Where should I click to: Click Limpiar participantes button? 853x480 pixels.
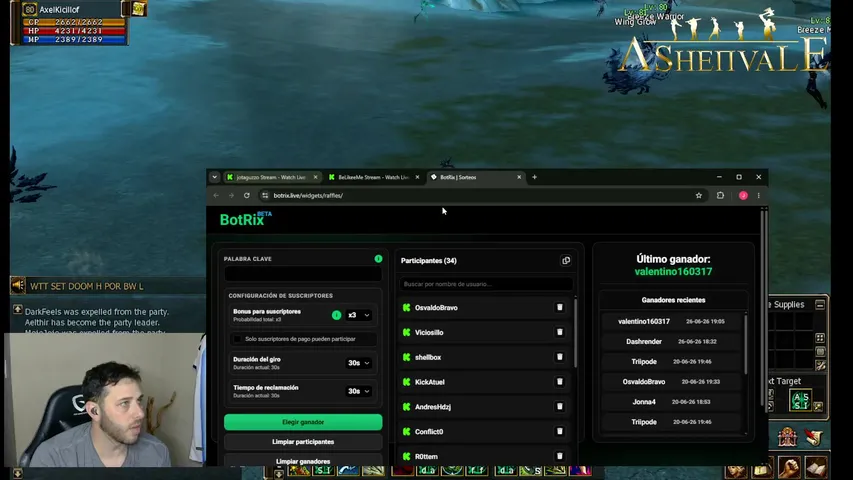(x=303, y=442)
